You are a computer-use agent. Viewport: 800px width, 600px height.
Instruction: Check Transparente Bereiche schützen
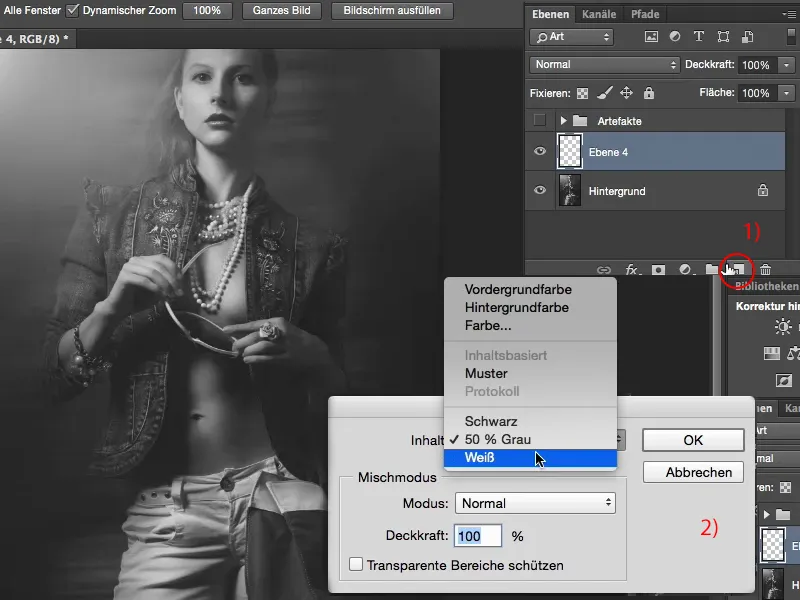(356, 564)
